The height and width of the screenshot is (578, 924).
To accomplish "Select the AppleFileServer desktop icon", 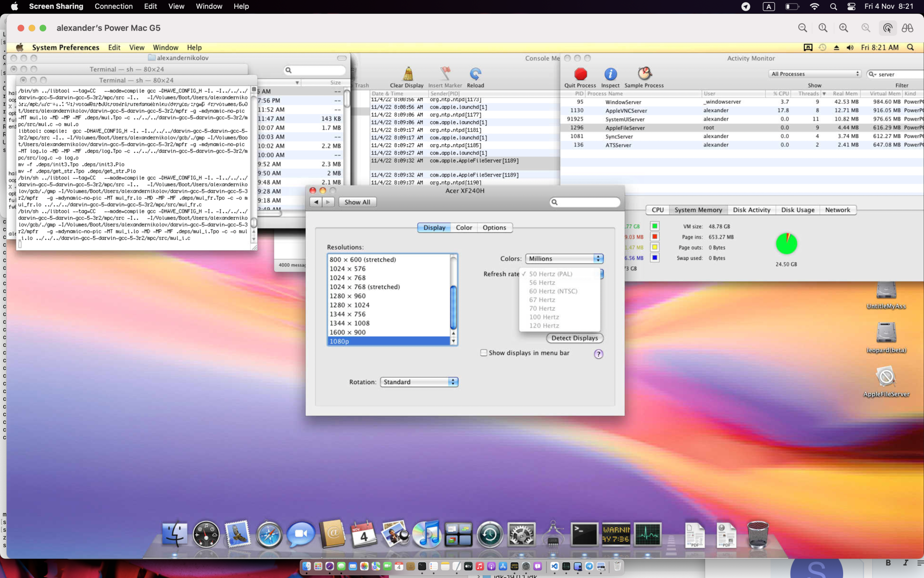I will point(886,382).
